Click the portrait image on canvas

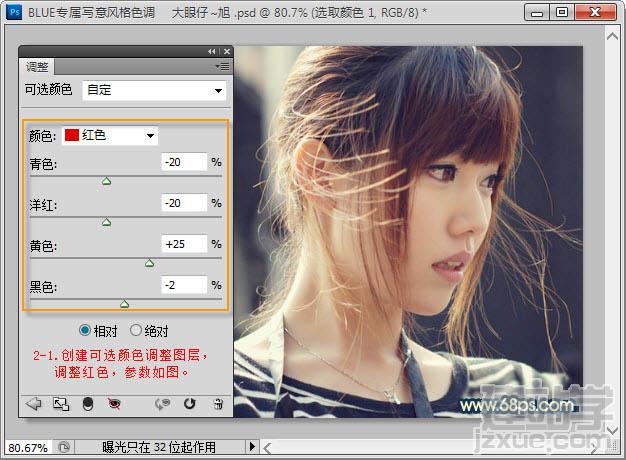pyautogui.click(x=408, y=232)
